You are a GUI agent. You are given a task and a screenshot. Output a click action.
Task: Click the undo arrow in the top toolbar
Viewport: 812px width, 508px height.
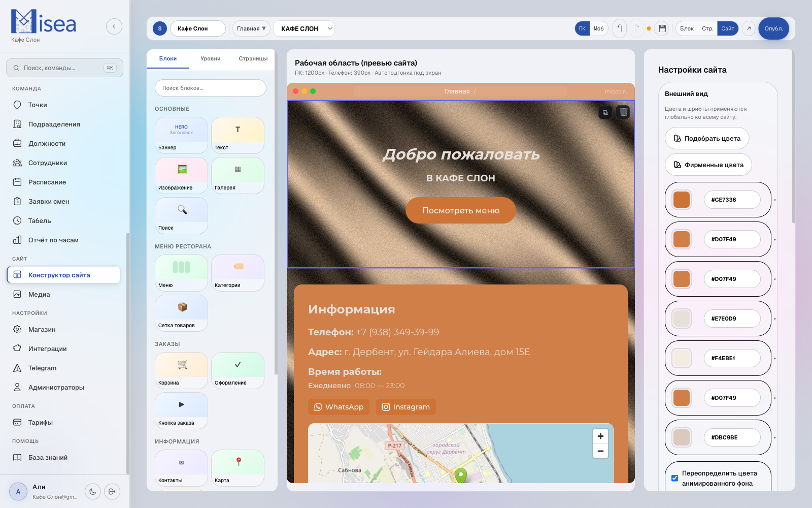[620, 28]
